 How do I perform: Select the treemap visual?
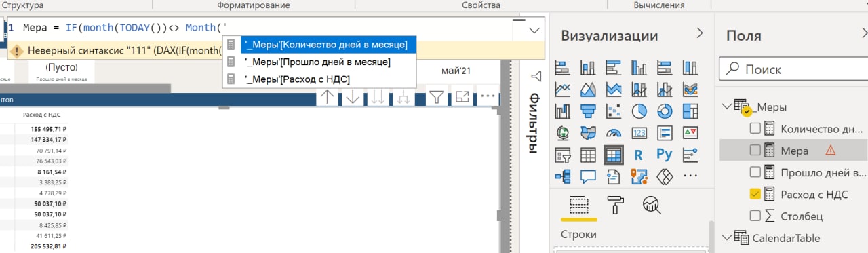[690, 111]
